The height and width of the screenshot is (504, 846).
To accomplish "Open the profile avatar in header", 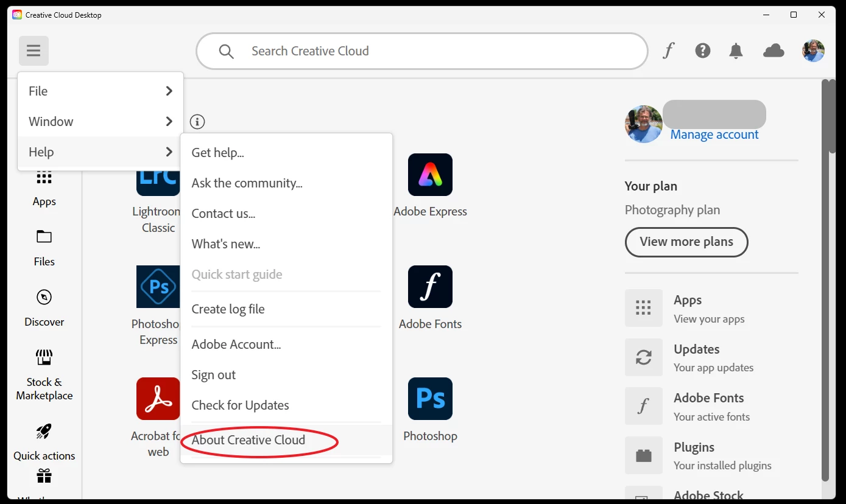I will (813, 51).
